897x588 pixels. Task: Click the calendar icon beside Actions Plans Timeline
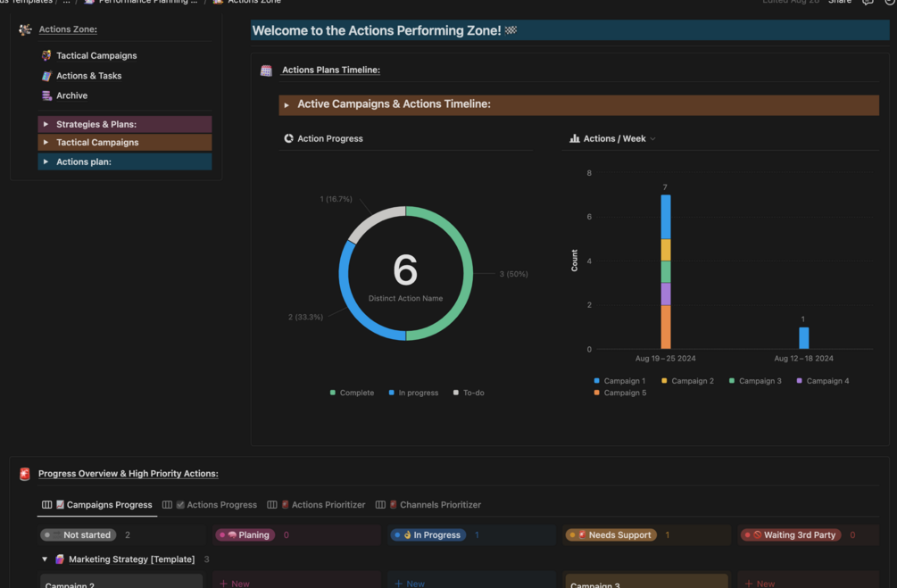point(266,70)
